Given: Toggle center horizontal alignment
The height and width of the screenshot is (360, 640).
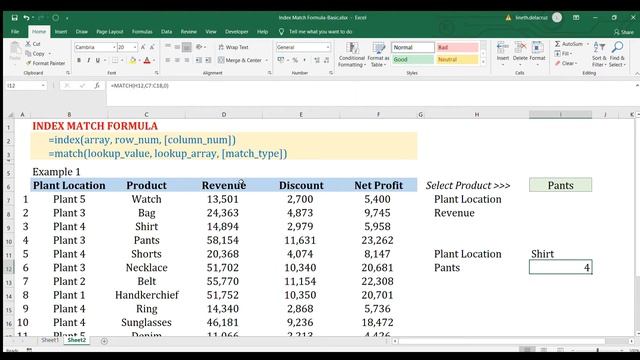Looking at the screenshot, I should 177,60.
